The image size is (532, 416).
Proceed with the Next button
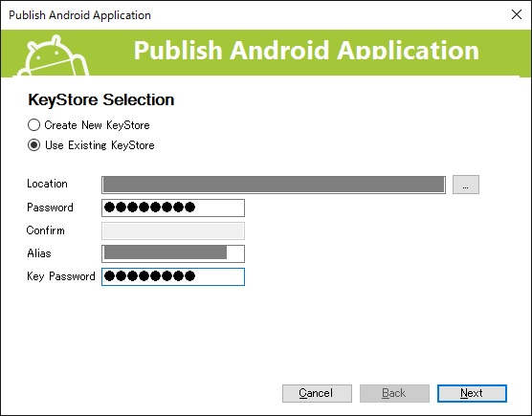click(x=472, y=393)
